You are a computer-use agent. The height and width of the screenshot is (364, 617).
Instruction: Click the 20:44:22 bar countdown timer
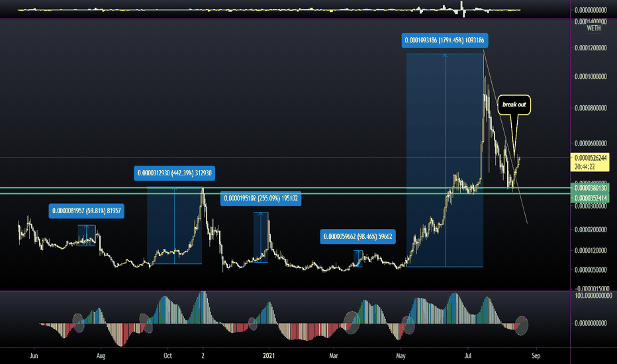pyautogui.click(x=585, y=167)
